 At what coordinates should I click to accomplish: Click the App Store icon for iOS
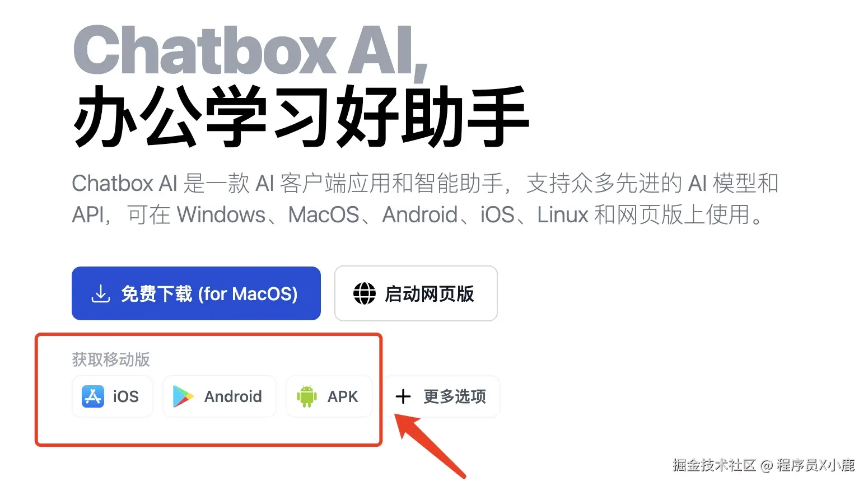[93, 396]
